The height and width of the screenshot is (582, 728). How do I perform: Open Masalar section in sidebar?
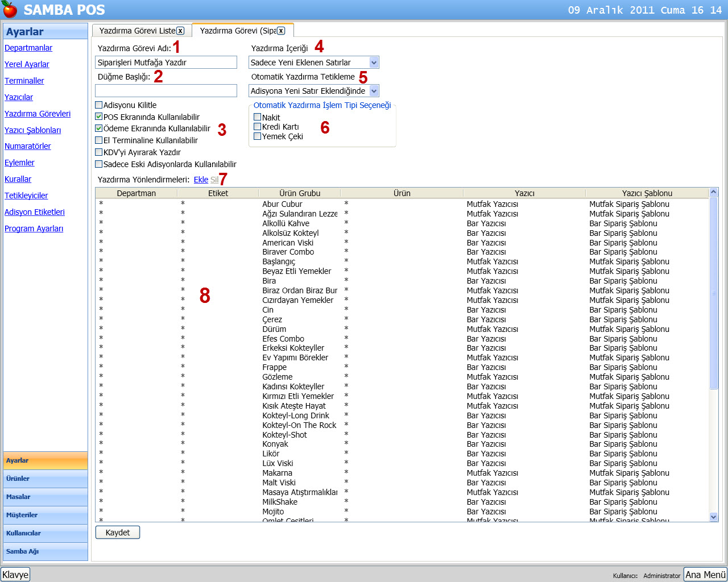click(x=45, y=497)
